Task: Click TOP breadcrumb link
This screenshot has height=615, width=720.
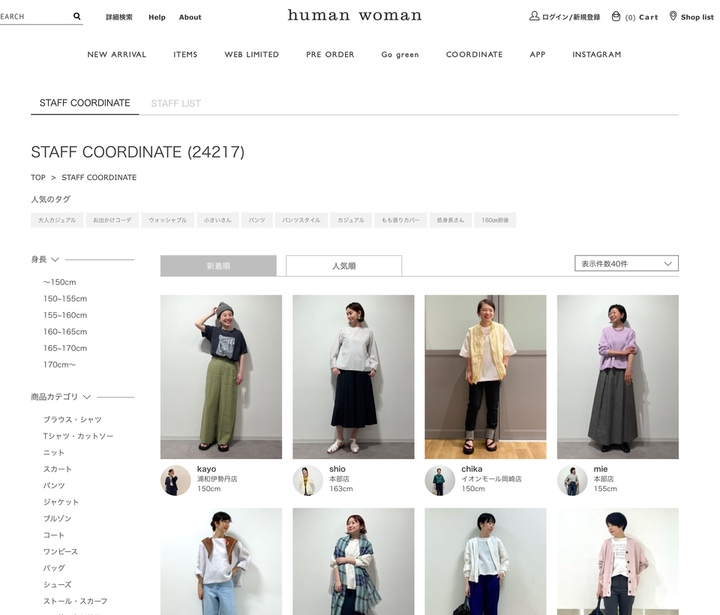Action: pos(38,177)
